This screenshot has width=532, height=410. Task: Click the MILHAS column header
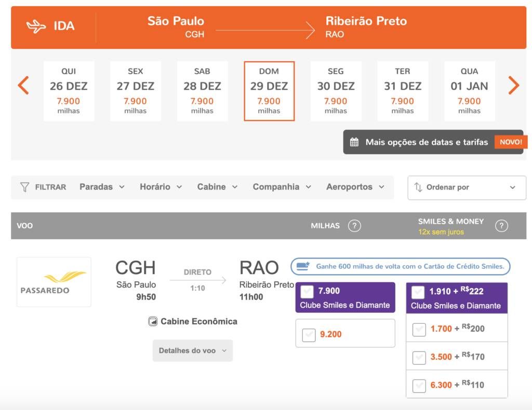(325, 226)
